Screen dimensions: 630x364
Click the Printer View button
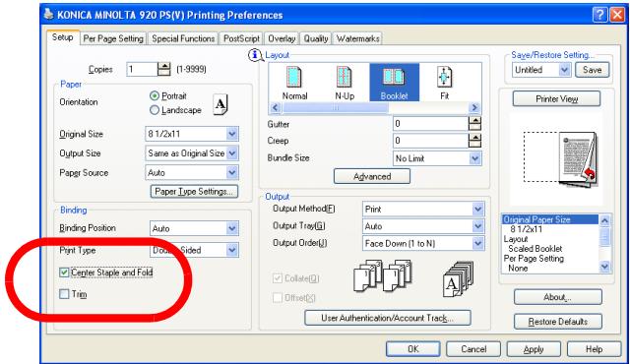click(x=556, y=98)
